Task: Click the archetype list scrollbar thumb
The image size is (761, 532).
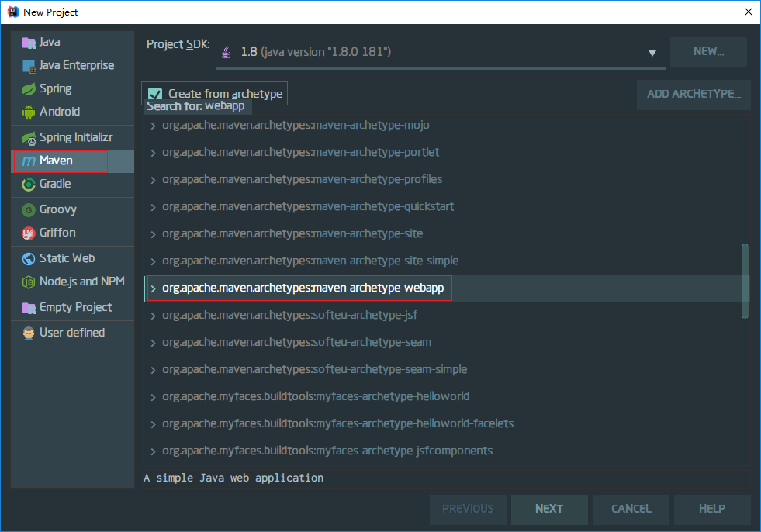Action: tap(745, 282)
